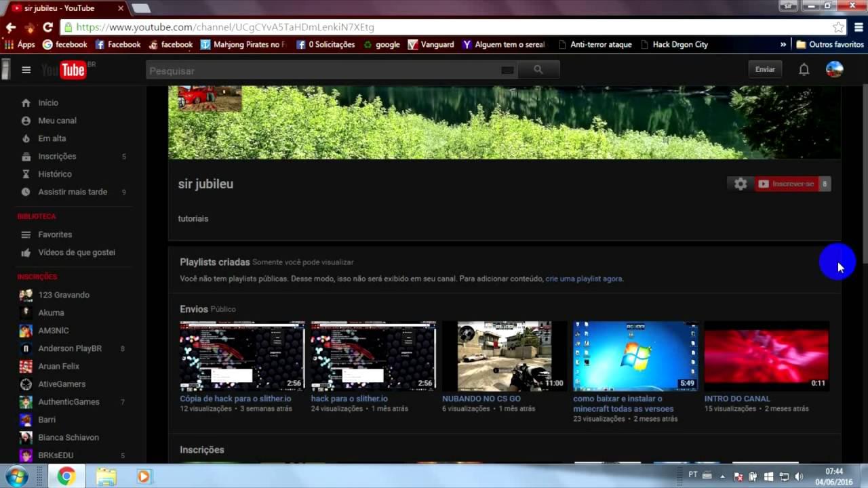The image size is (868, 488).
Task: Bookmark page with the star icon
Action: (839, 27)
